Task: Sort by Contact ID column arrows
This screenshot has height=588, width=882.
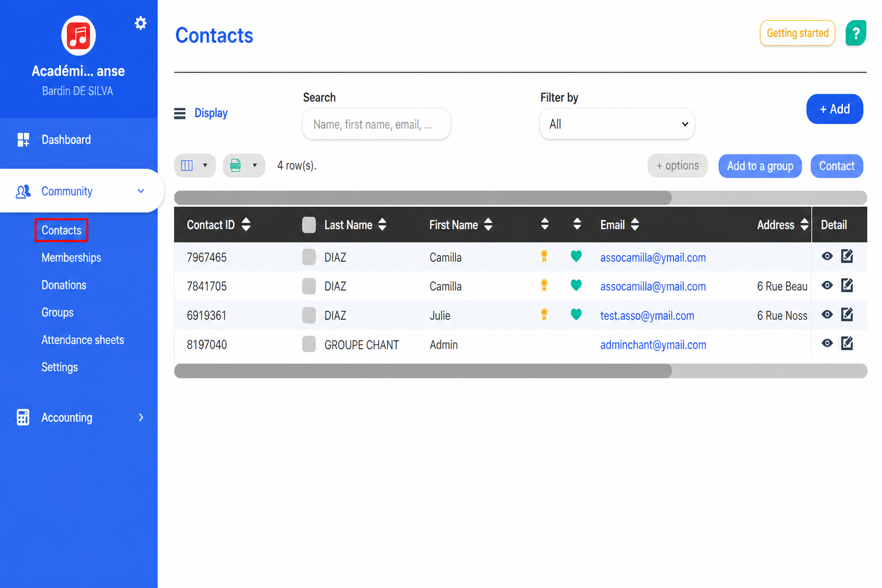Action: 246,225
